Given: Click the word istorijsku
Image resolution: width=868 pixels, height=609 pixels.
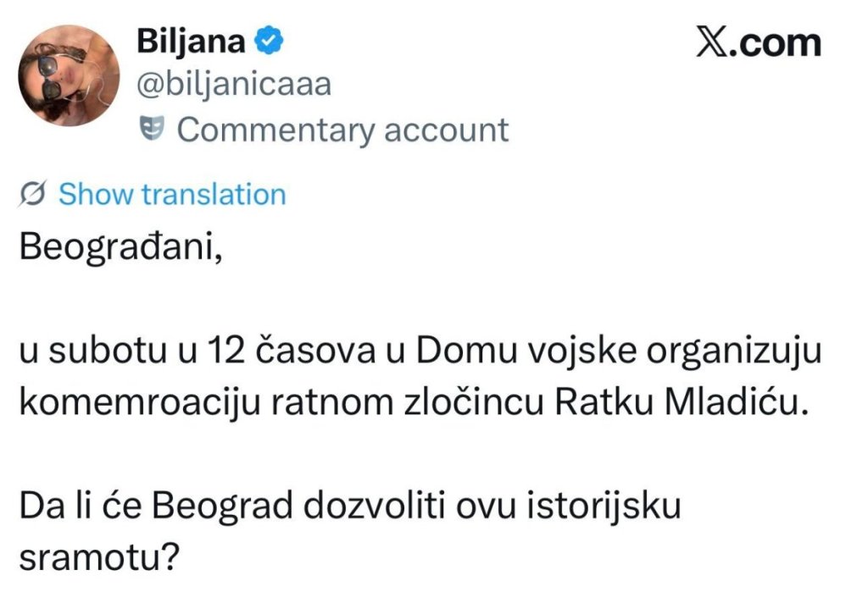Looking at the screenshot, I should tap(604, 506).
